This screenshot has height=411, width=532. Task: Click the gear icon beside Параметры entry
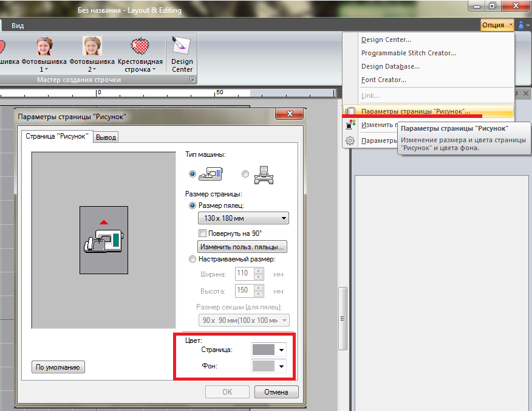(350, 140)
